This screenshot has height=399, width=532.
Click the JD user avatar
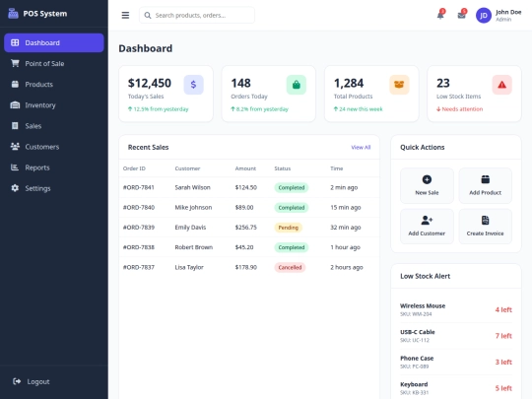[484, 16]
